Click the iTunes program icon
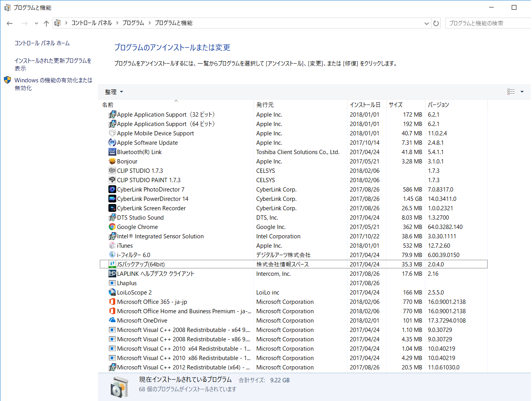Viewport: 532px width, 401px height. (112, 246)
